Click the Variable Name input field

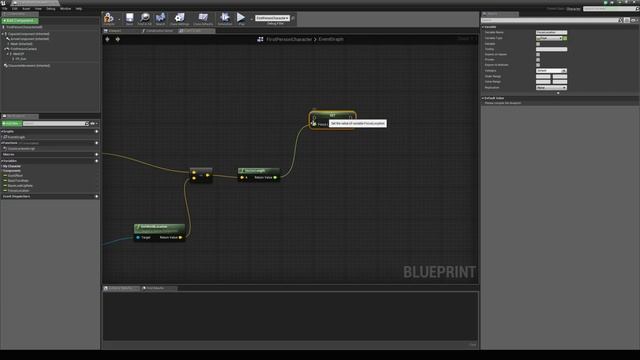[551, 32]
